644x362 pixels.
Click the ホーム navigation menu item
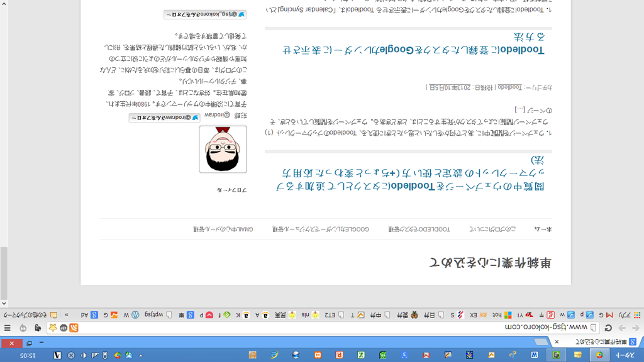tap(543, 229)
